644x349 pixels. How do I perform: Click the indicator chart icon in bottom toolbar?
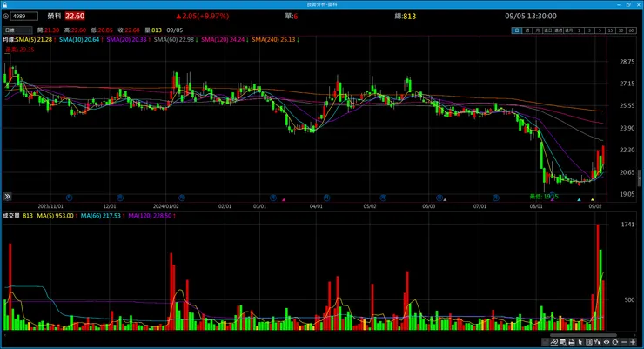click(554, 342)
